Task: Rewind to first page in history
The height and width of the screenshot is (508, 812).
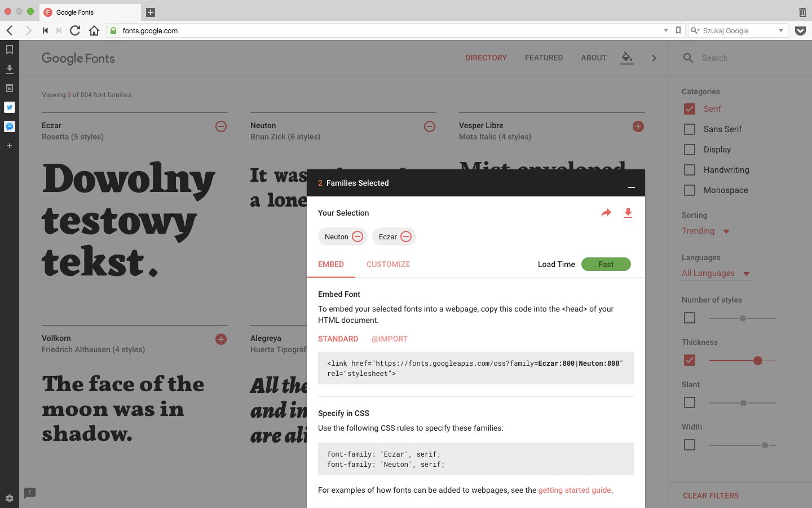Action: point(45,30)
